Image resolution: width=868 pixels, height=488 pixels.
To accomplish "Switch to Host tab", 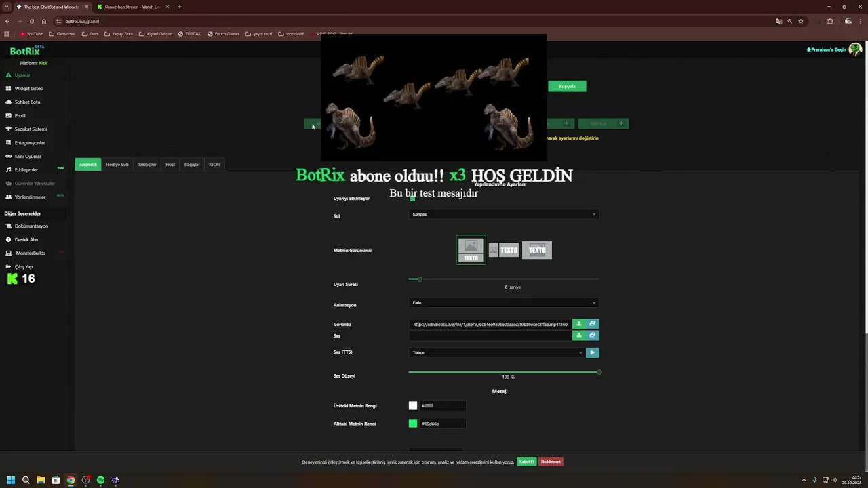I will coord(170,165).
